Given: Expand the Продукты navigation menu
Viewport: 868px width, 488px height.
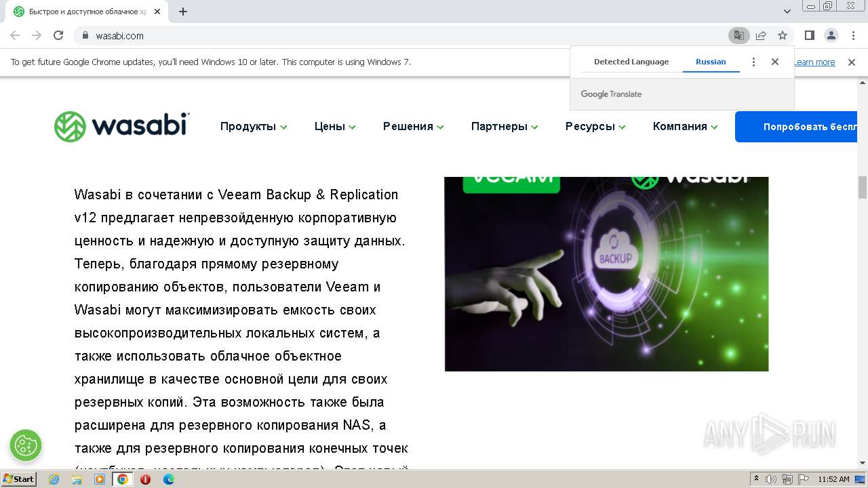Looking at the screenshot, I should point(254,126).
